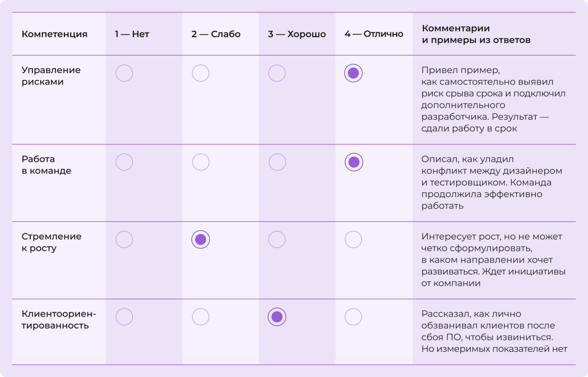The image size is (588, 377).
Task: Click selected 2 — Слабо for Стремление к росту
Action: (201, 239)
